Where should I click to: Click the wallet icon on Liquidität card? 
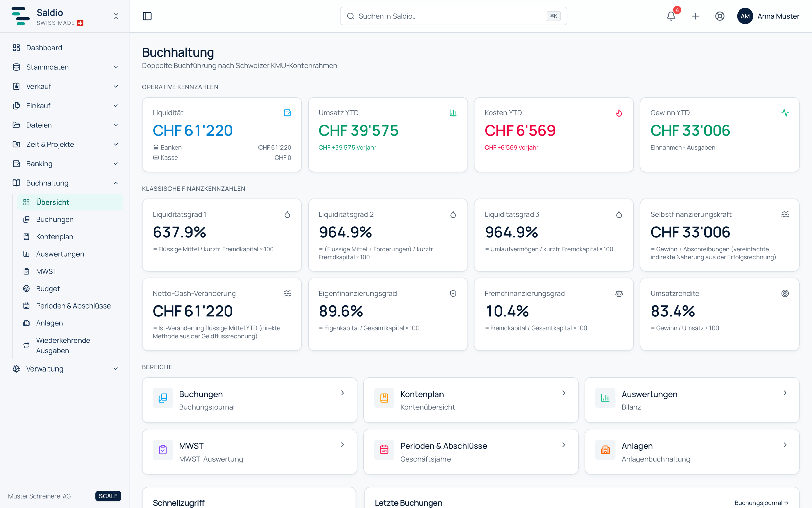pos(287,113)
